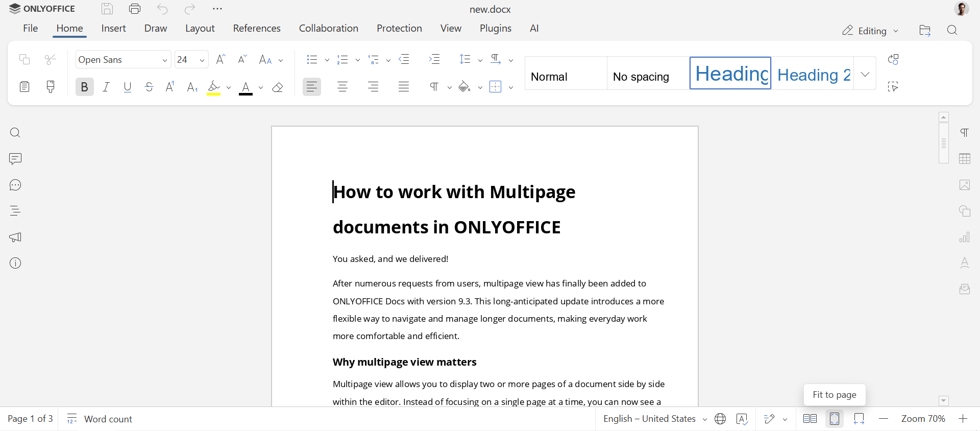Toggle Bold formatting
The height and width of the screenshot is (431, 980).
click(85, 87)
